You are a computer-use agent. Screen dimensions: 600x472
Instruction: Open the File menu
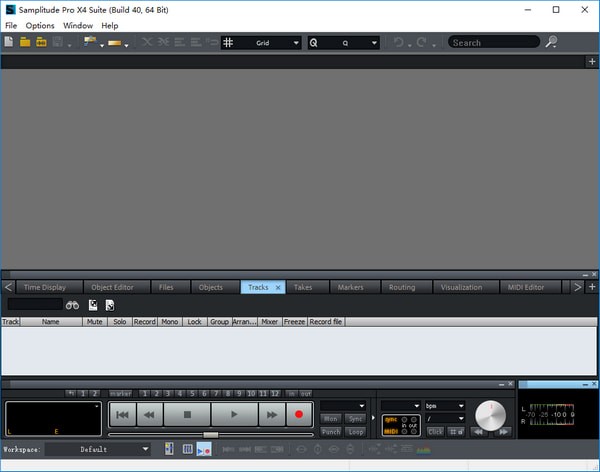[x=11, y=26]
